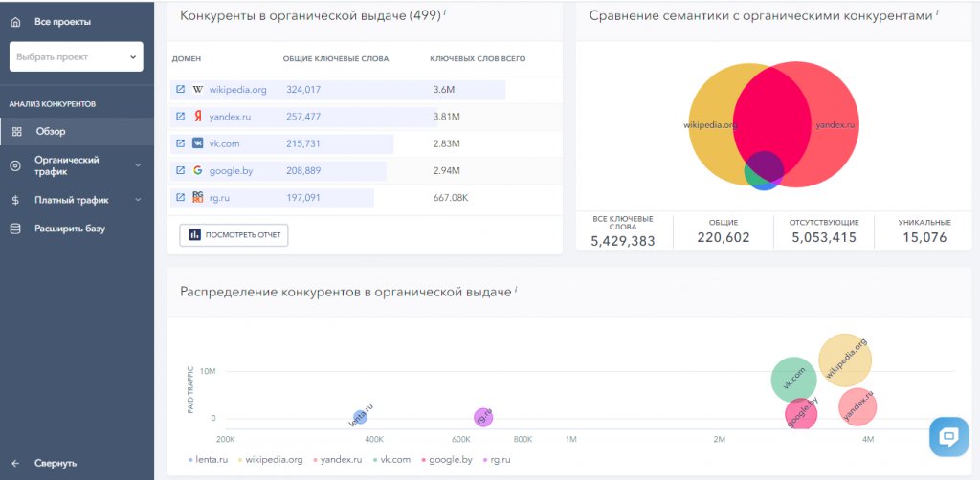Open external link icon for yandex.ru row

[180, 116]
